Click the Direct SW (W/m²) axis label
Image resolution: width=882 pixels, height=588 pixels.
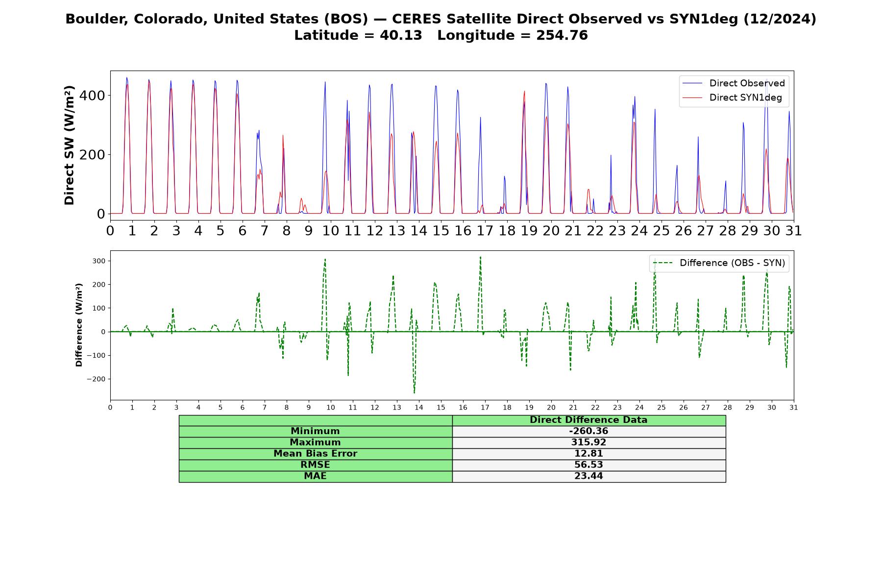(70, 145)
